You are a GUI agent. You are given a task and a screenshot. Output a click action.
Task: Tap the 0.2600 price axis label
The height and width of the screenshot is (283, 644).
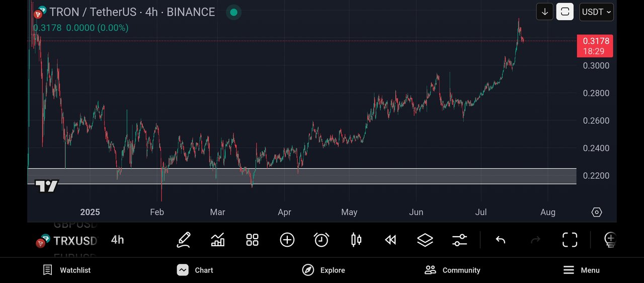(x=596, y=120)
